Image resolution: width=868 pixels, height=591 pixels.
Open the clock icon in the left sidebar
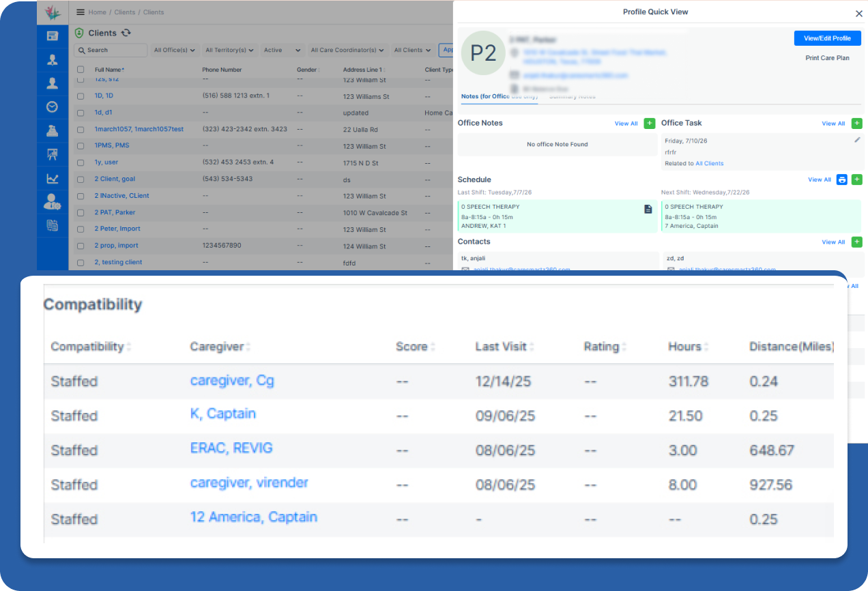tap(53, 106)
